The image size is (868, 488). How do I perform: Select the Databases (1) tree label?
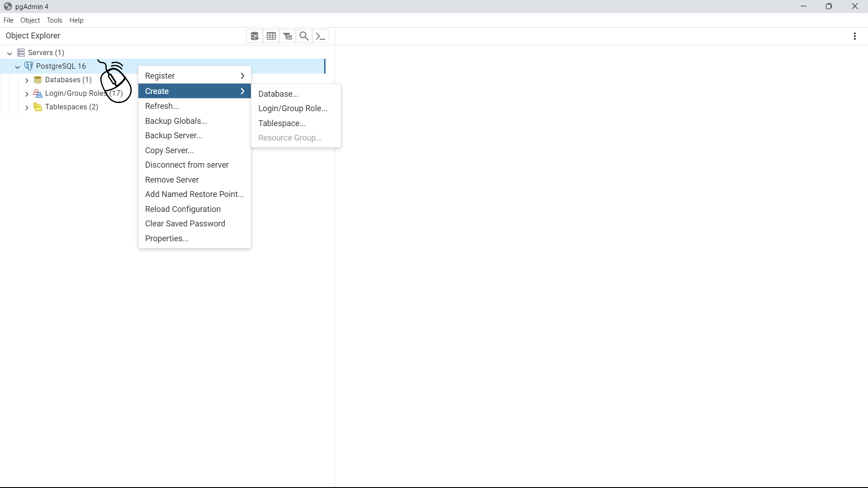coord(68,80)
